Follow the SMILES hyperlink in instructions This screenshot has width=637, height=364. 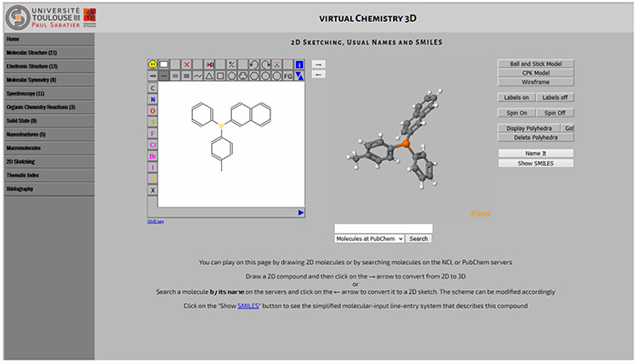click(x=248, y=307)
